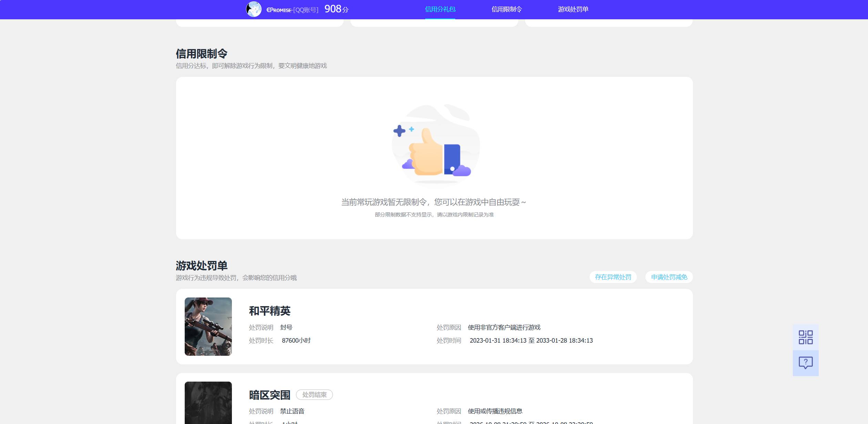The height and width of the screenshot is (424, 868).
Task: Select the 和平精英 game title
Action: [269, 311]
